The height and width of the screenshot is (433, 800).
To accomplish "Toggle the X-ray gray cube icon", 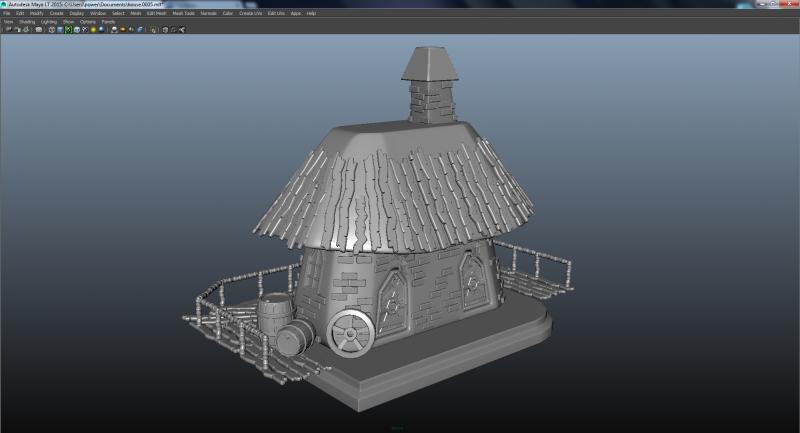I will click(165, 30).
